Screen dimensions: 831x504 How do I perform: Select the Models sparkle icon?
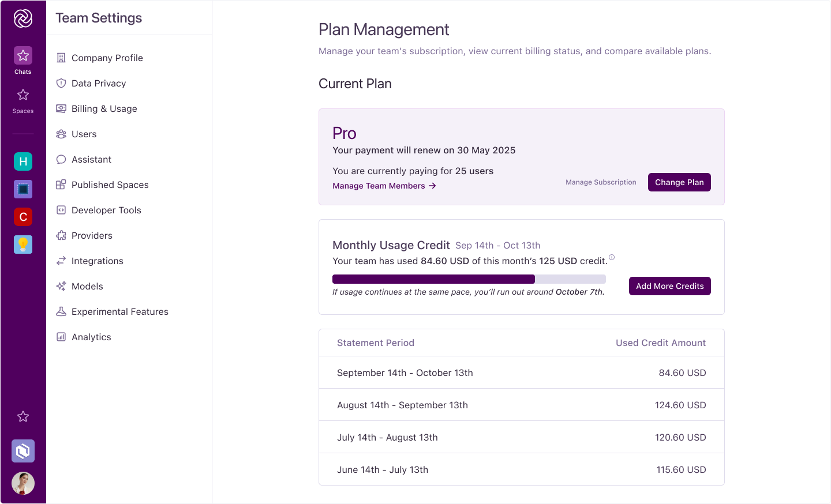[61, 286]
